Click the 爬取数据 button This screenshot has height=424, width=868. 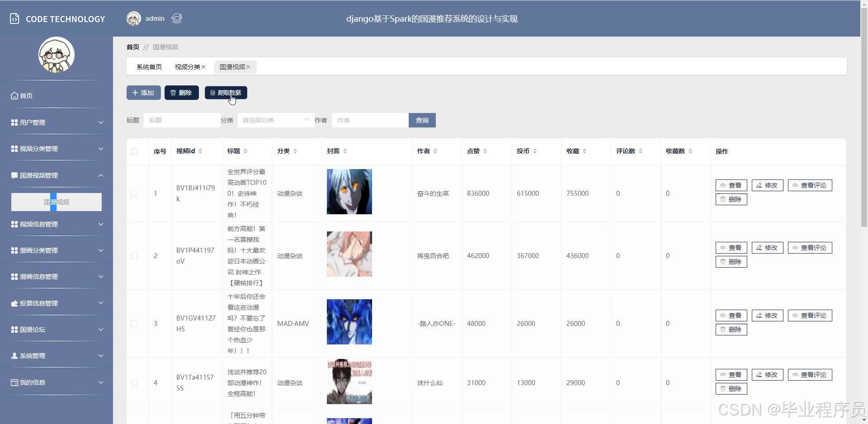tap(226, 93)
